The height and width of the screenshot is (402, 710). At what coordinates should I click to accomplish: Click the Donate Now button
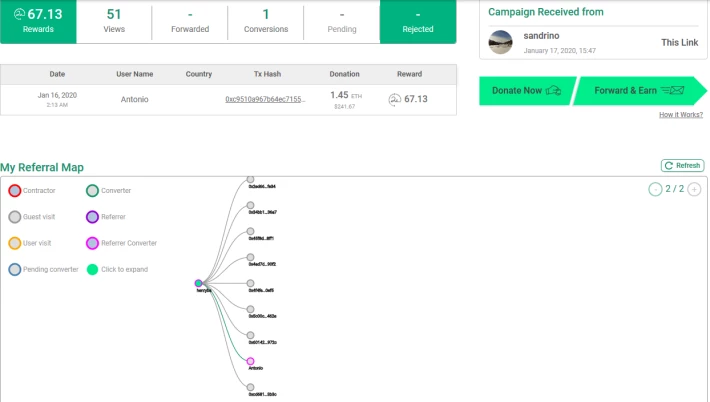(x=526, y=91)
